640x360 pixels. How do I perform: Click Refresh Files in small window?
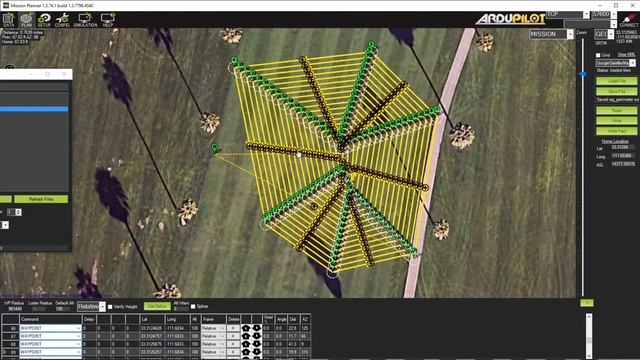pos(41,199)
